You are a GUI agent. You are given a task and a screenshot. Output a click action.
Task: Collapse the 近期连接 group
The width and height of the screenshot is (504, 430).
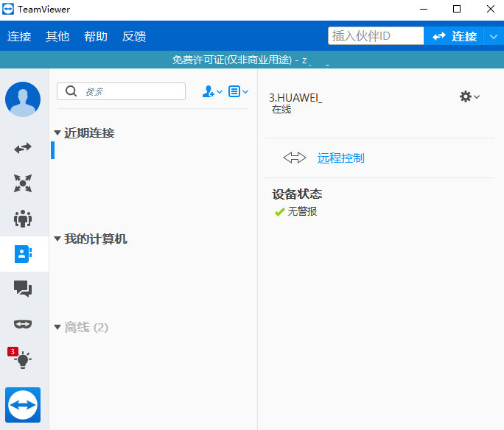57,133
